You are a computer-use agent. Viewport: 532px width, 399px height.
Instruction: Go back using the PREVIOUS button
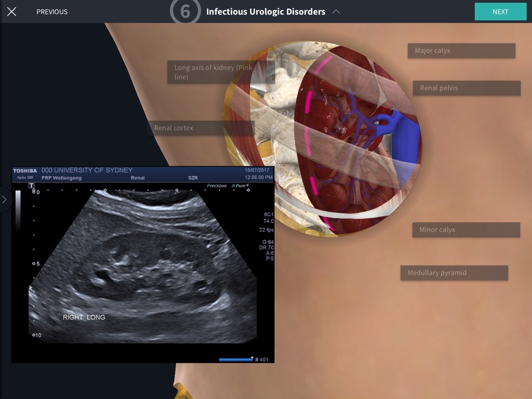(52, 11)
